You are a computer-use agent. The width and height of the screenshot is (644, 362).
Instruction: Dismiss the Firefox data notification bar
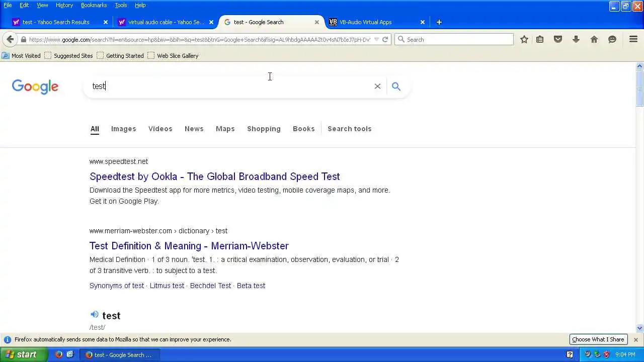tap(635, 340)
